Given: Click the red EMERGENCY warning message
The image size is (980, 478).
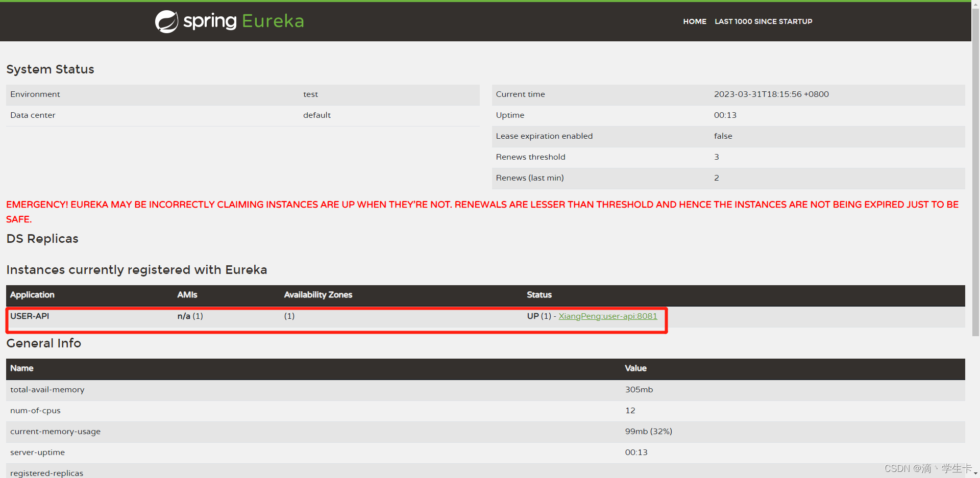Looking at the screenshot, I should pyautogui.click(x=482, y=212).
